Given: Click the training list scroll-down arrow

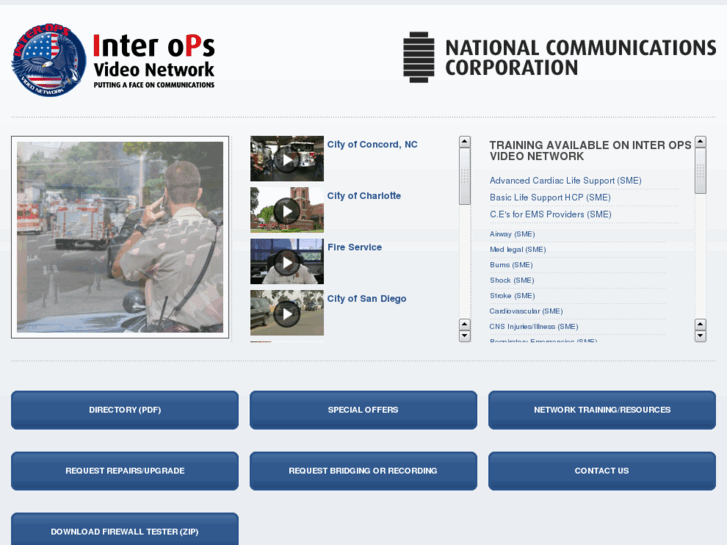Looking at the screenshot, I should coord(701,335).
